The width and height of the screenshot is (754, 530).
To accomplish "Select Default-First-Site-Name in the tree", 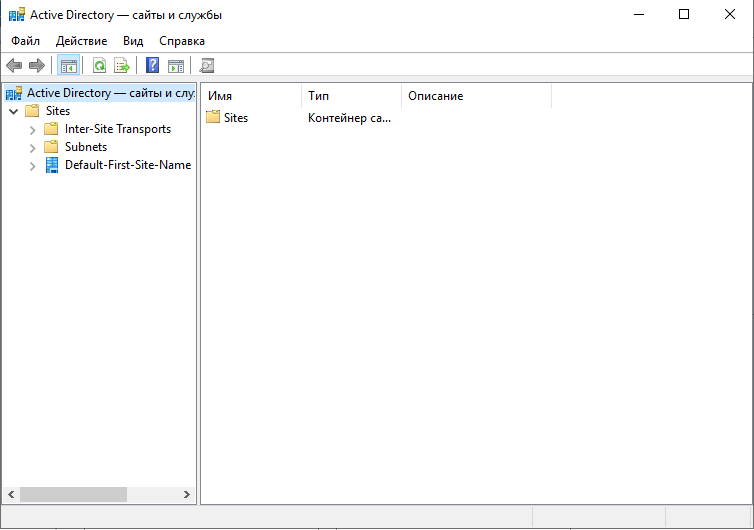I will click(x=128, y=165).
